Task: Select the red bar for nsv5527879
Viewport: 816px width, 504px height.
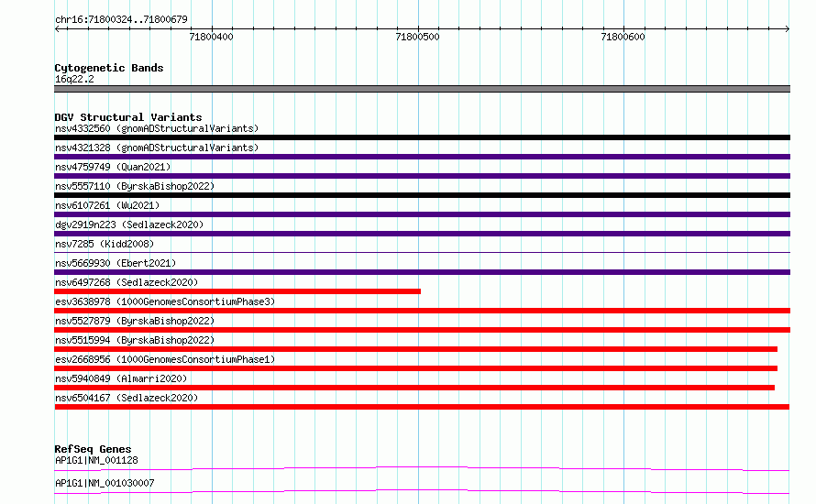Action: (x=422, y=330)
